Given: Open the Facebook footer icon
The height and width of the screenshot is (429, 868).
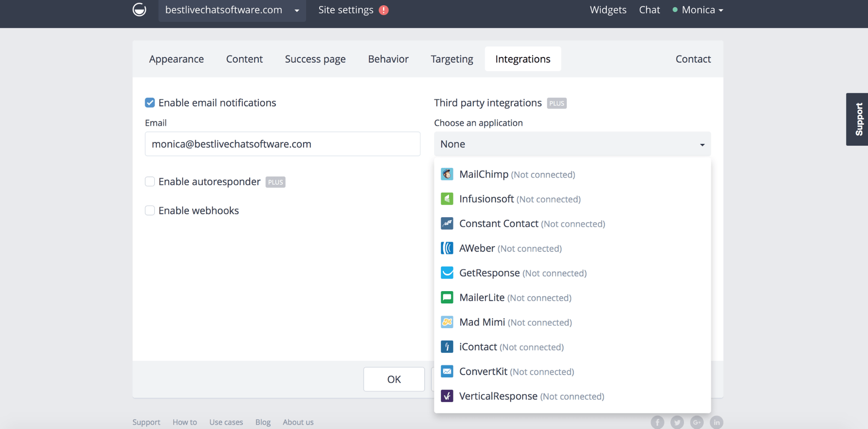Looking at the screenshot, I should (x=657, y=422).
